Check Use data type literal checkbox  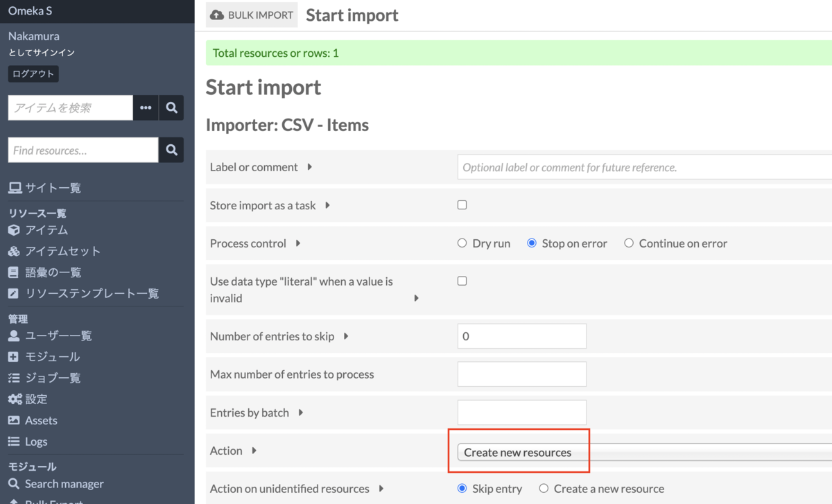pos(462,281)
